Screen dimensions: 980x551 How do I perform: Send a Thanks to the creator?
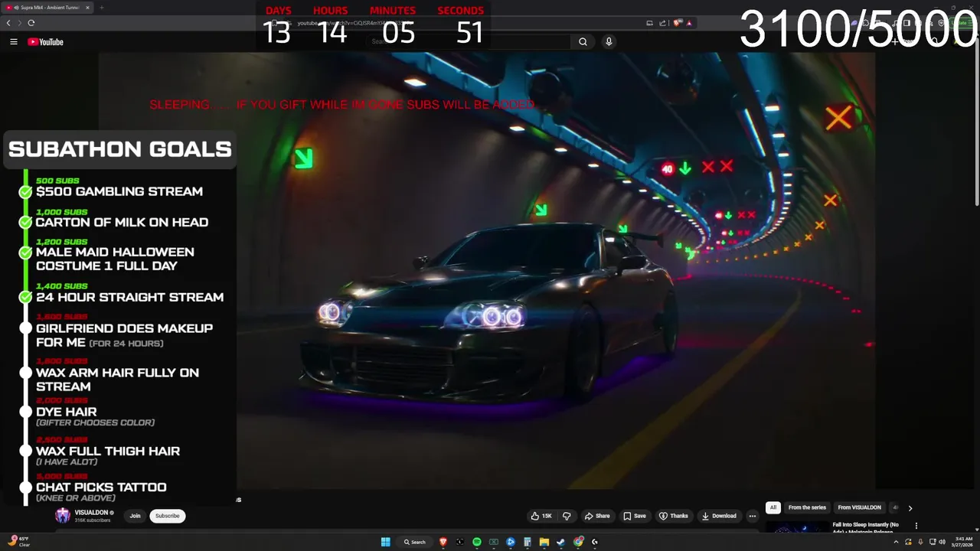(x=674, y=516)
